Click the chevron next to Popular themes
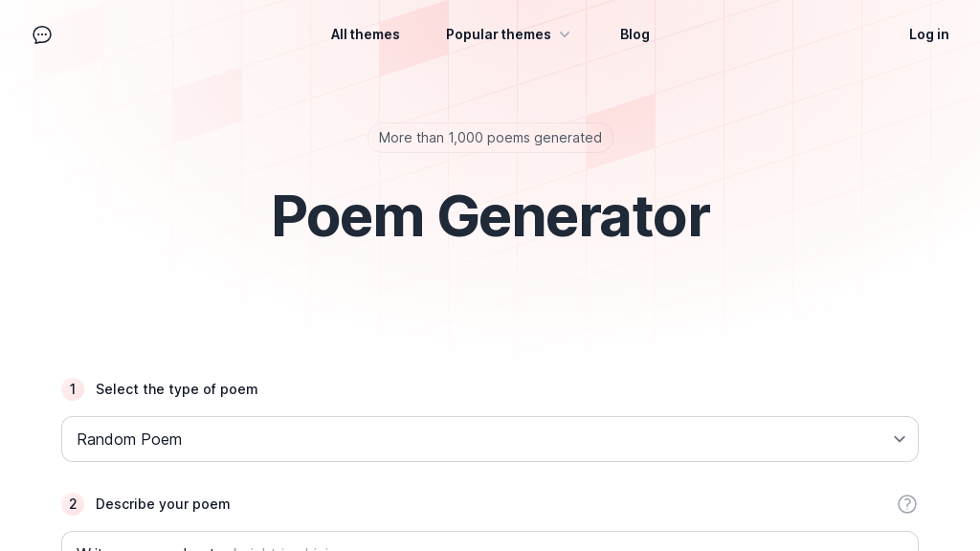 pos(565,34)
